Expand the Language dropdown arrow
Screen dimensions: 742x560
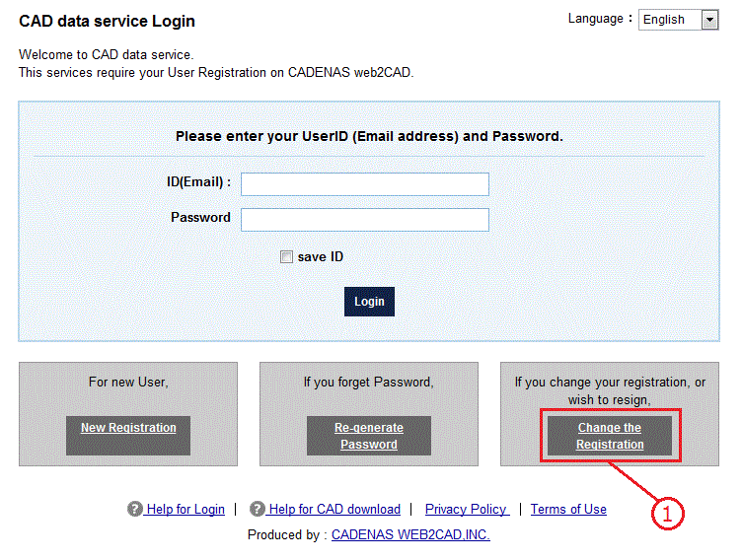click(709, 20)
